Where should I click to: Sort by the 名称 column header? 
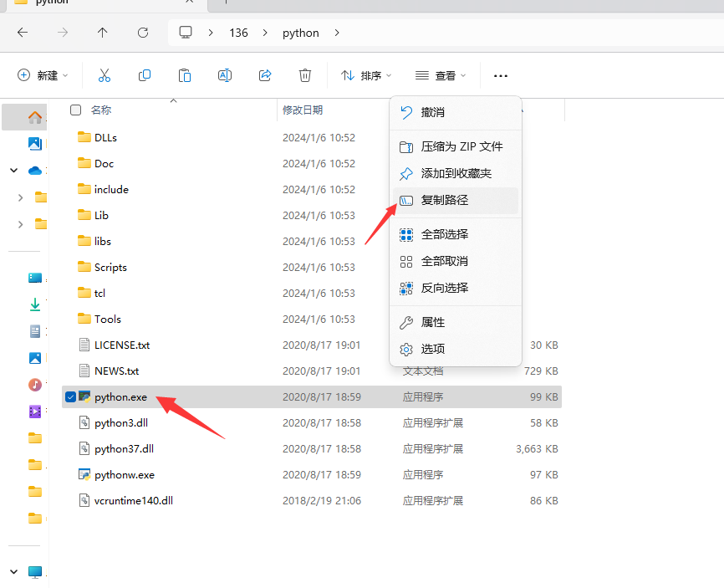[101, 110]
